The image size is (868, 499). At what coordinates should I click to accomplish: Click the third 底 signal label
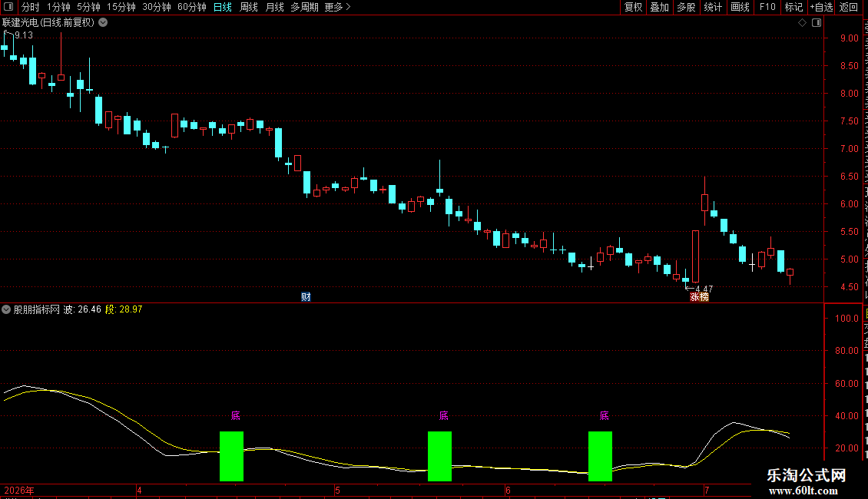click(x=604, y=415)
